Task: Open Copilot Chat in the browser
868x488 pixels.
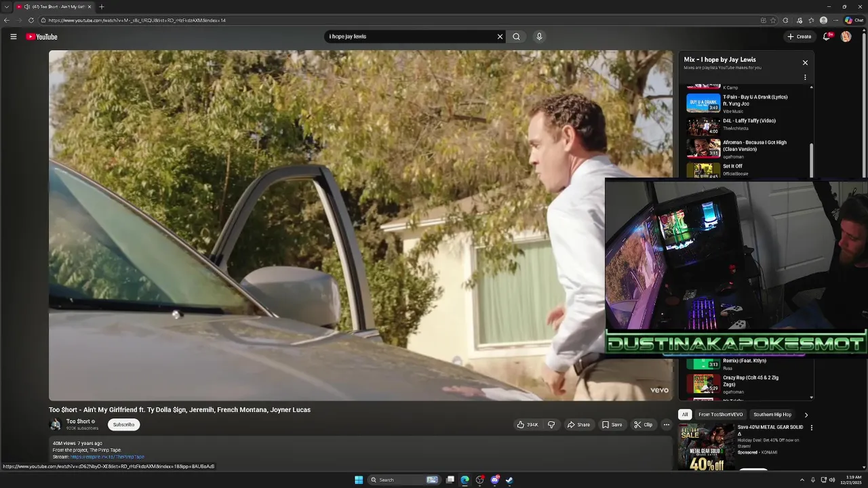Action: (854, 20)
